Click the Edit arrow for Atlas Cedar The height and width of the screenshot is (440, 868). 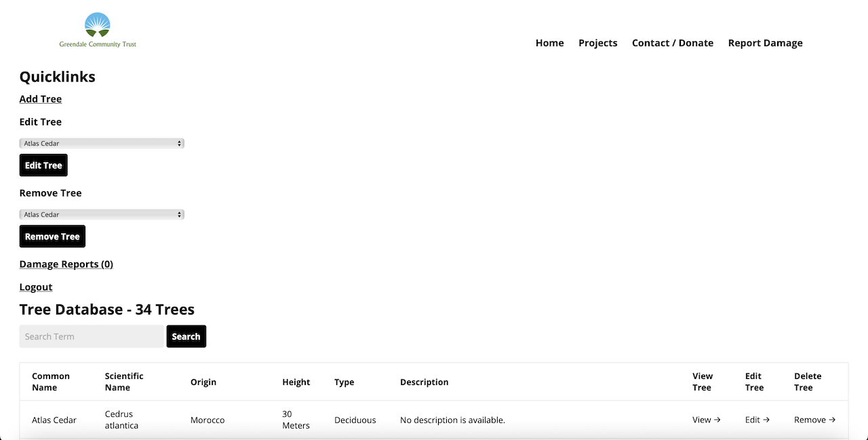tap(757, 420)
